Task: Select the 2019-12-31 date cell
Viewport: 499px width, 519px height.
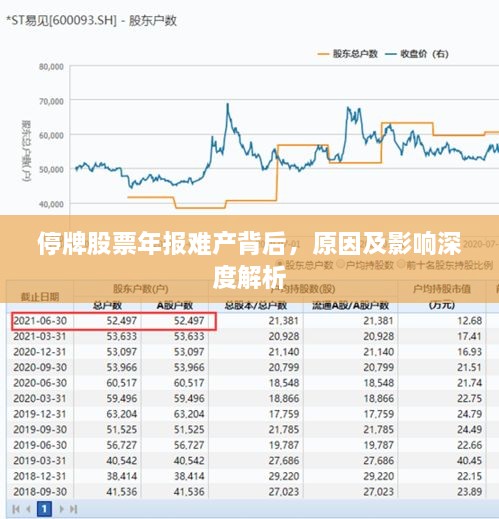Action: pos(40,414)
